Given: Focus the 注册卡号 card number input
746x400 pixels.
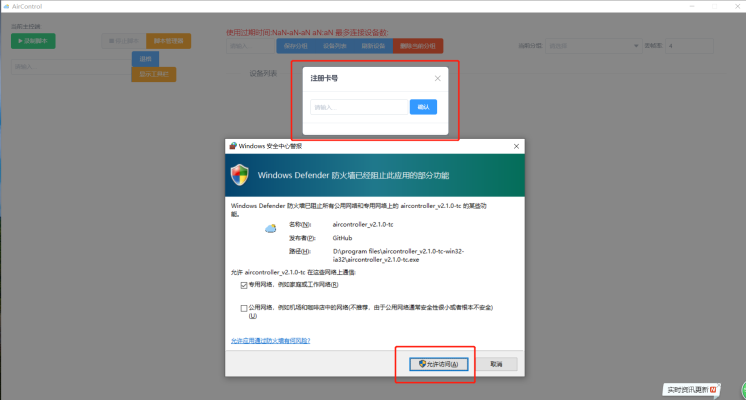Looking at the screenshot, I should point(360,107).
